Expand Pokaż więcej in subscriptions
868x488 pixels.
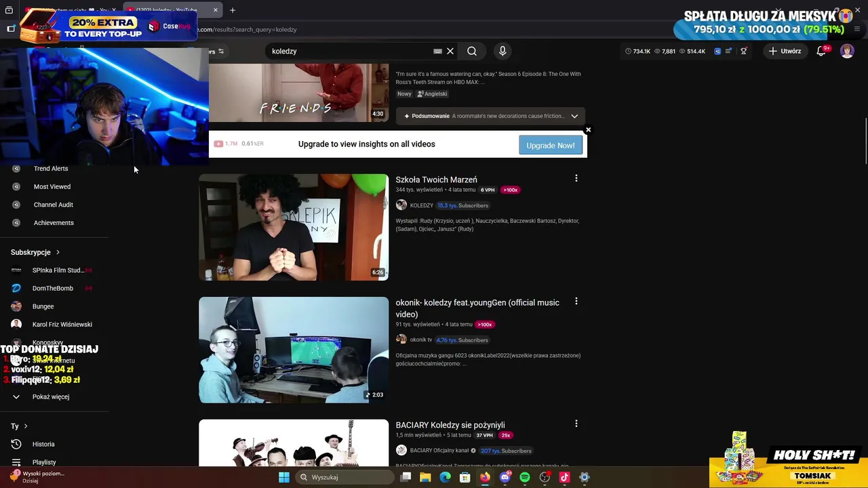[51, 396]
